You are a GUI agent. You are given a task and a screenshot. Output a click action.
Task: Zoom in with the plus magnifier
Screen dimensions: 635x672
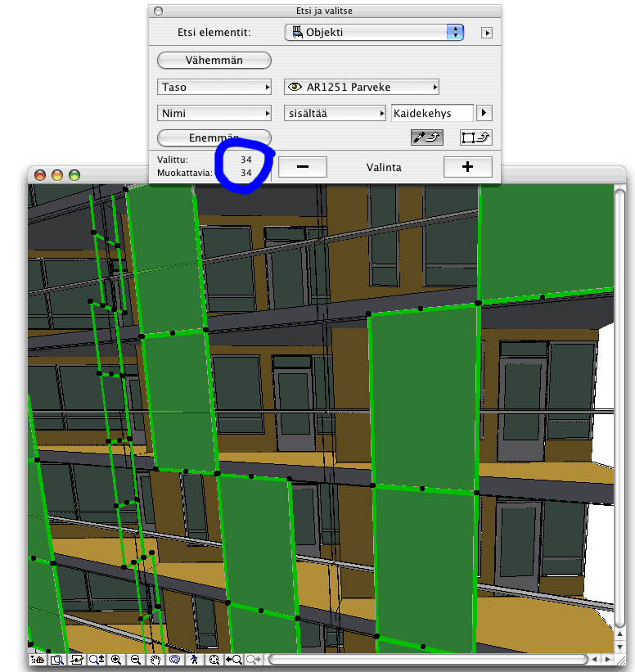coord(115,660)
